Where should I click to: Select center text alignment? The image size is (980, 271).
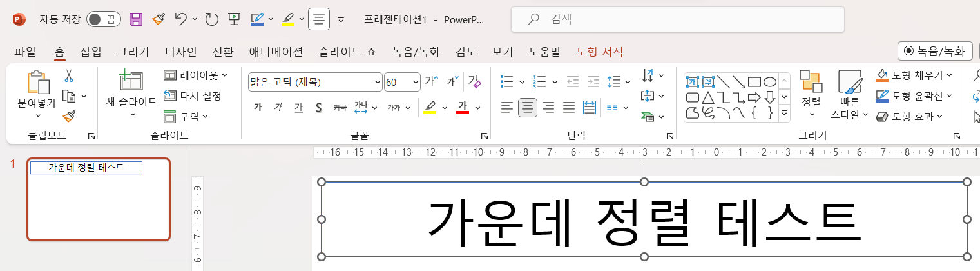(x=528, y=107)
